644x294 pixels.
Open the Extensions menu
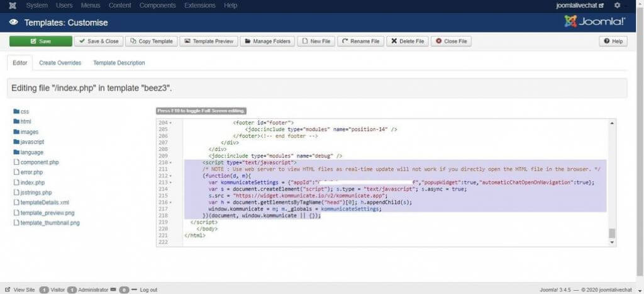coord(199,6)
